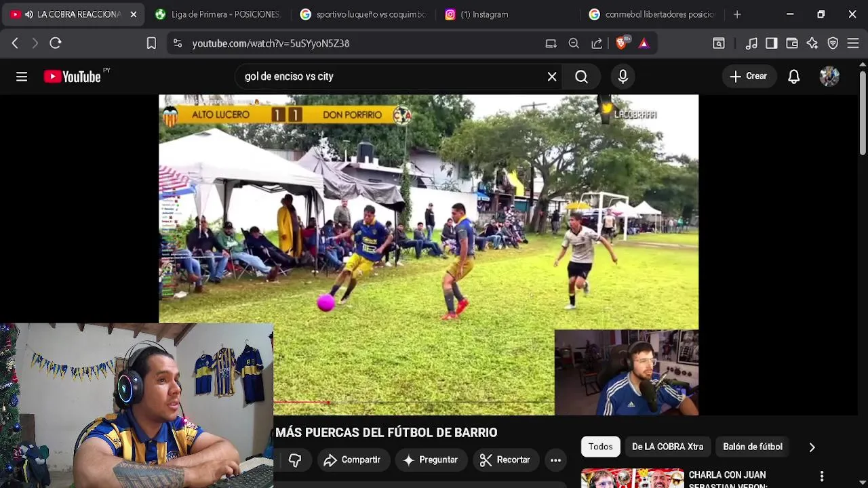Viewport: 868px width, 488px height.
Task: Click the browser vertical scrollbar thumb
Action: pos(863,112)
